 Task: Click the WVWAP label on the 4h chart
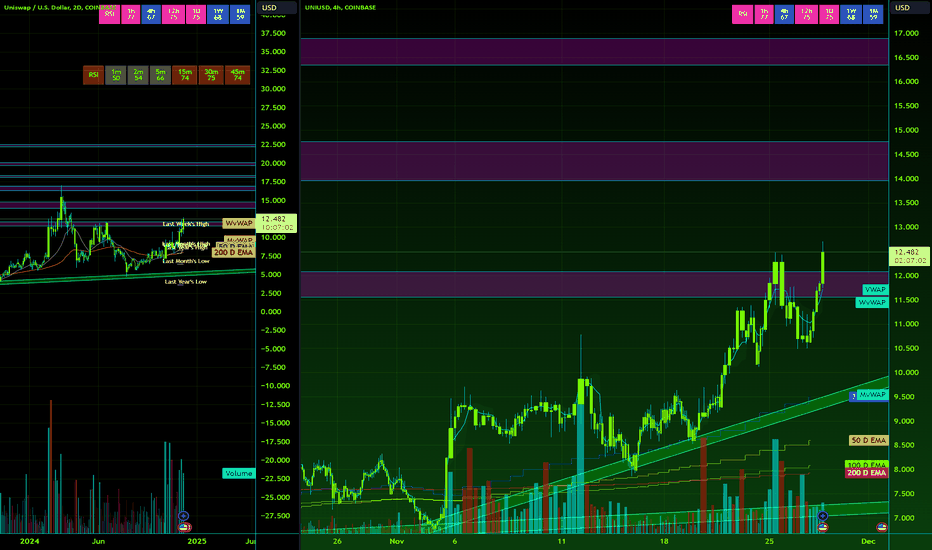pos(872,303)
